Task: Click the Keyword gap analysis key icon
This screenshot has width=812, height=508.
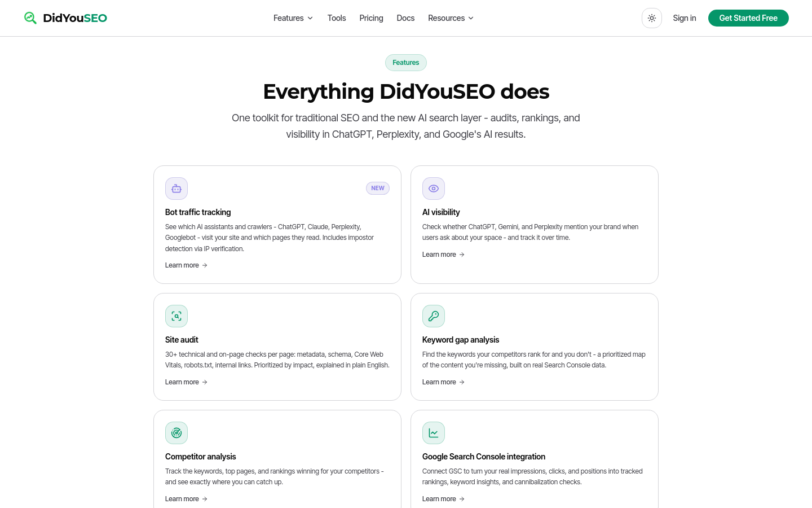Action: click(434, 316)
